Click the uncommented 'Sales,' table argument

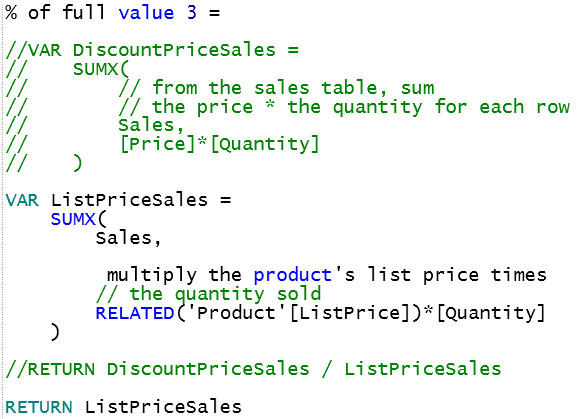click(x=128, y=238)
